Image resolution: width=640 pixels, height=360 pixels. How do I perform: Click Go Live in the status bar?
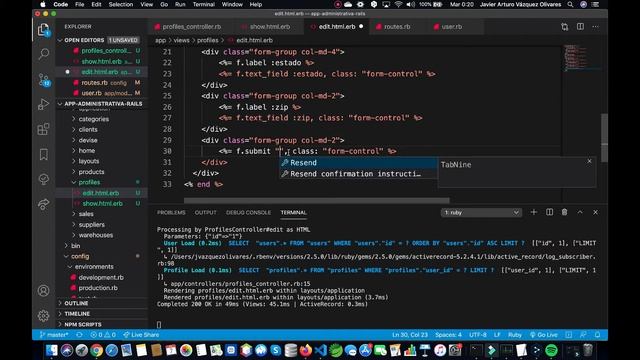[x=544, y=335]
